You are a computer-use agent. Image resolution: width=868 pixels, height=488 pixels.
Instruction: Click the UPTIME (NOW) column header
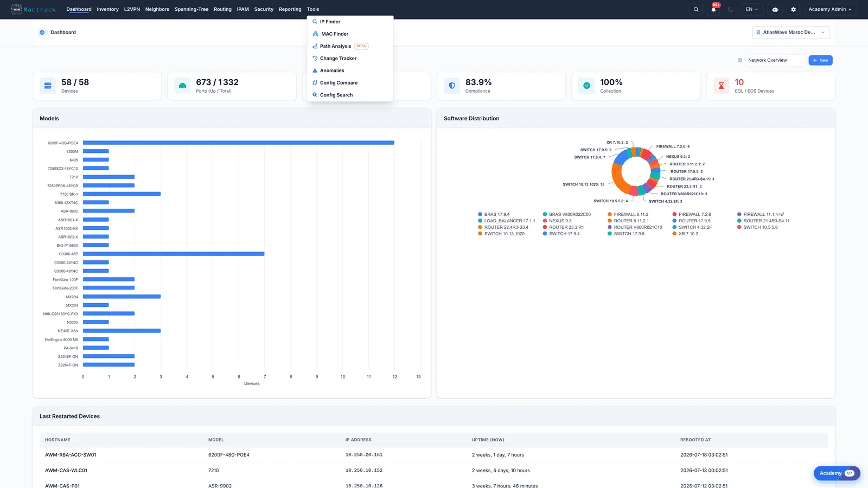[x=488, y=440]
